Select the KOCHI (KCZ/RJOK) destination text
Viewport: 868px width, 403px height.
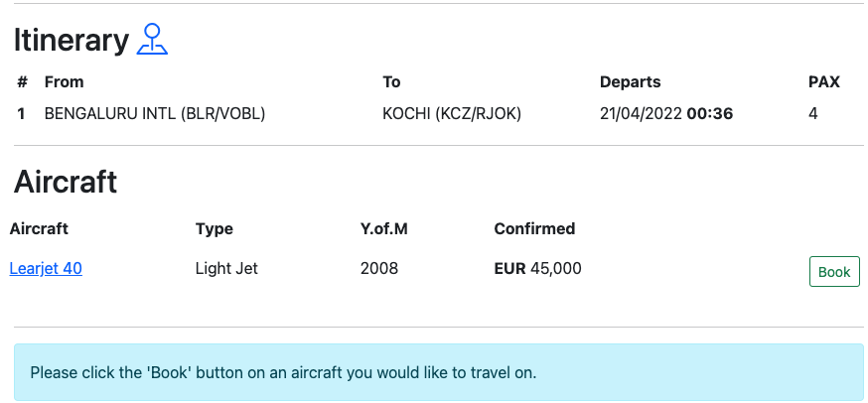coord(452,114)
